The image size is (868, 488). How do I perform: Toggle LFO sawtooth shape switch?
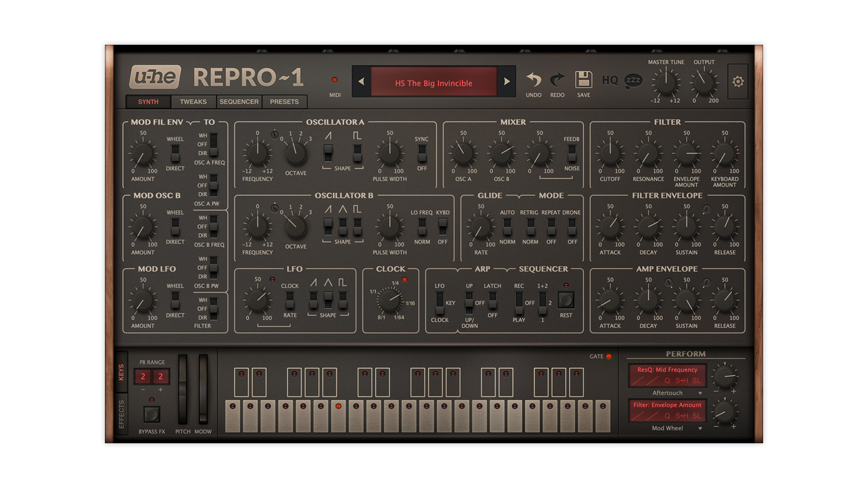(x=313, y=300)
